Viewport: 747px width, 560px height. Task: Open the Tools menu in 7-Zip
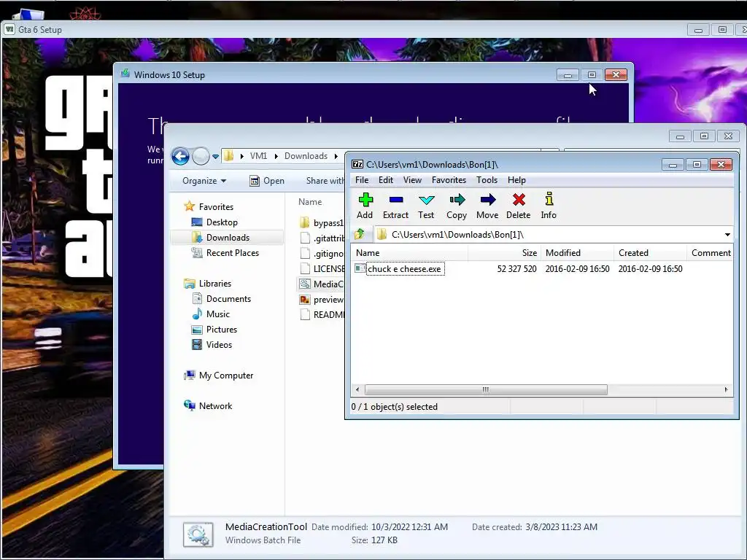click(487, 180)
